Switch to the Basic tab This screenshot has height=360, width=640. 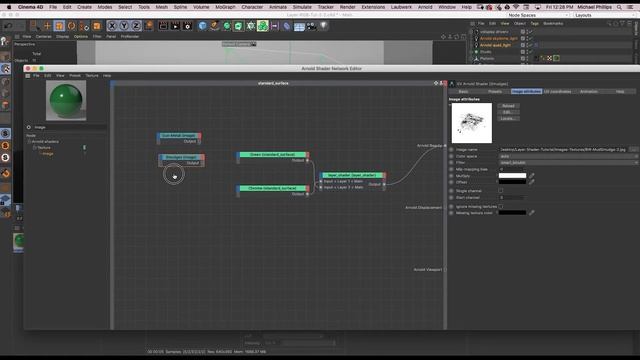[463, 91]
